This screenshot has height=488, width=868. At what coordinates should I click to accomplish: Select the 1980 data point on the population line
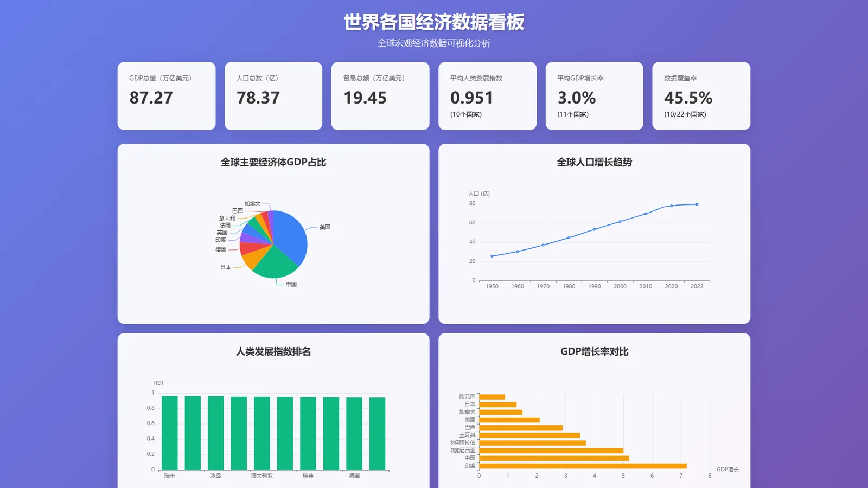569,237
